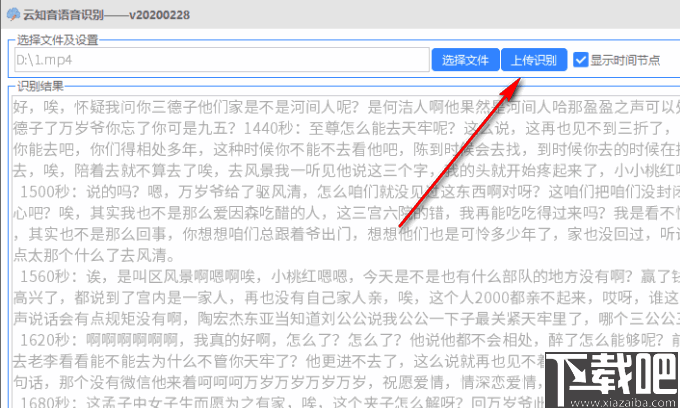Click the 上传识别 button

tap(534, 60)
